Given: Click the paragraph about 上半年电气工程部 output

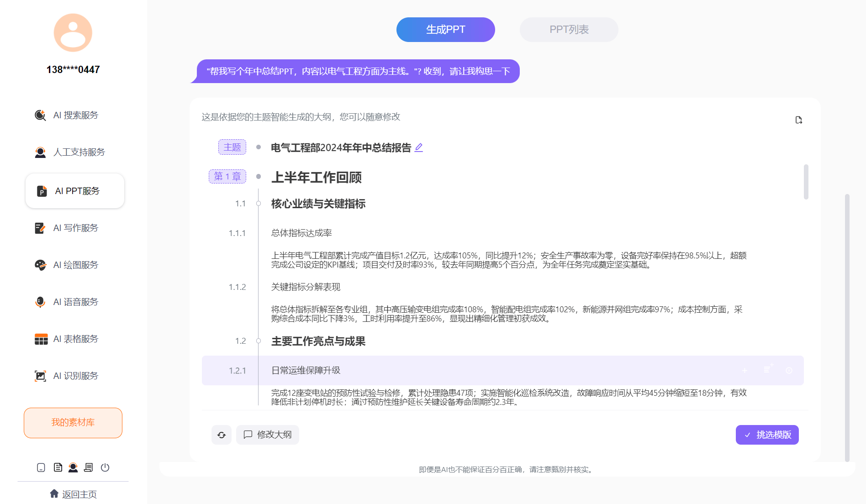Looking at the screenshot, I should coord(509,260).
